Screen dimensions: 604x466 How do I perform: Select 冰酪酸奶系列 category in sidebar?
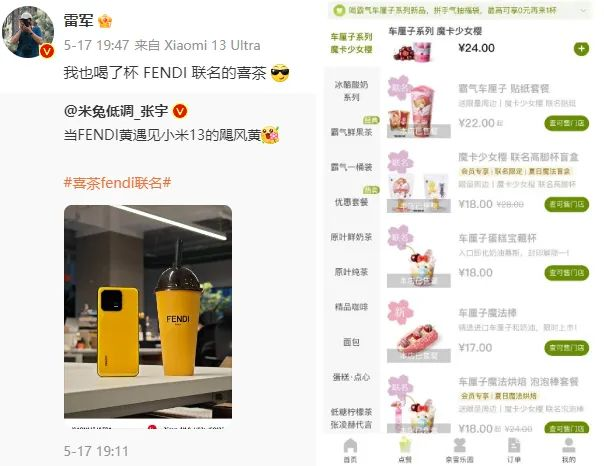(351, 91)
